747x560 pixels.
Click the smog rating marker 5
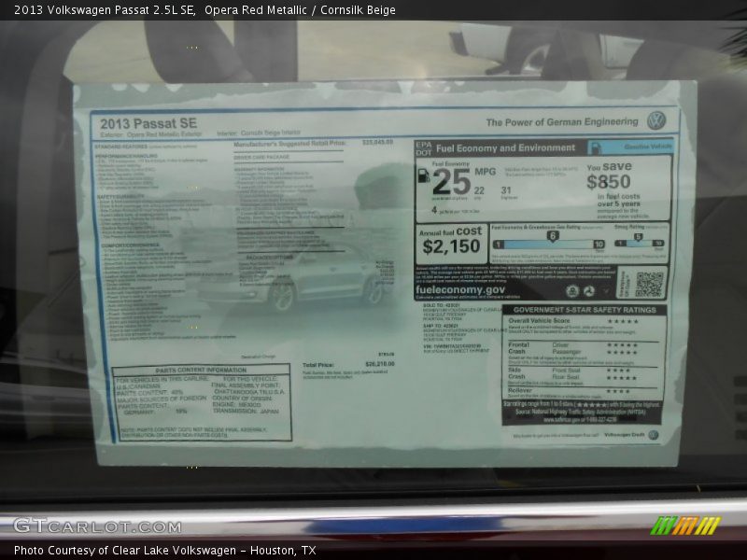point(638,236)
